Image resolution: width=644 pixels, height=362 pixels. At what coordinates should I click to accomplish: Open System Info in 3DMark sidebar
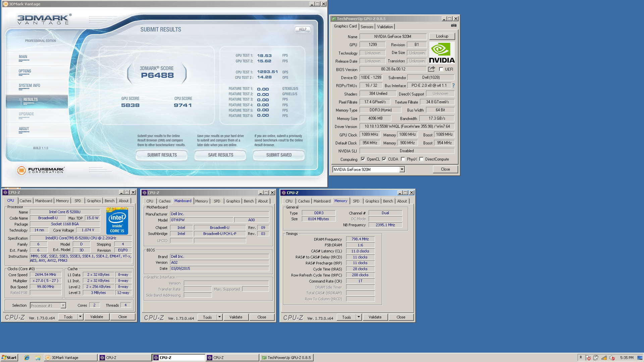[x=30, y=85]
